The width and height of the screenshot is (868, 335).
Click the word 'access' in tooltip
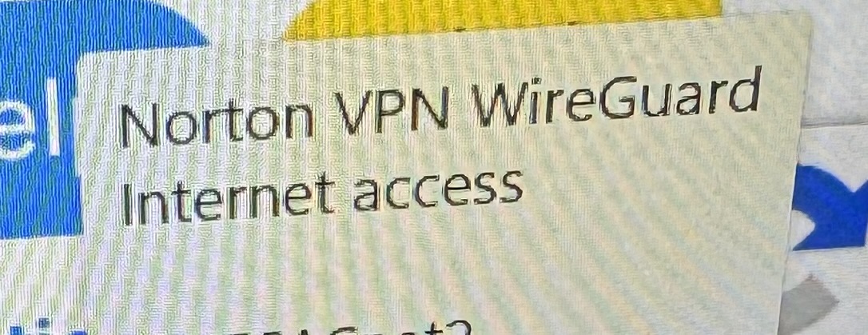439,191
